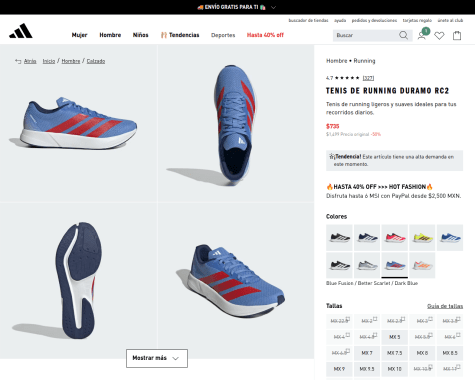Click the HASTA 40% OFF HOT FASHION promo
Viewport: 475px width, 380px height.
click(380, 187)
